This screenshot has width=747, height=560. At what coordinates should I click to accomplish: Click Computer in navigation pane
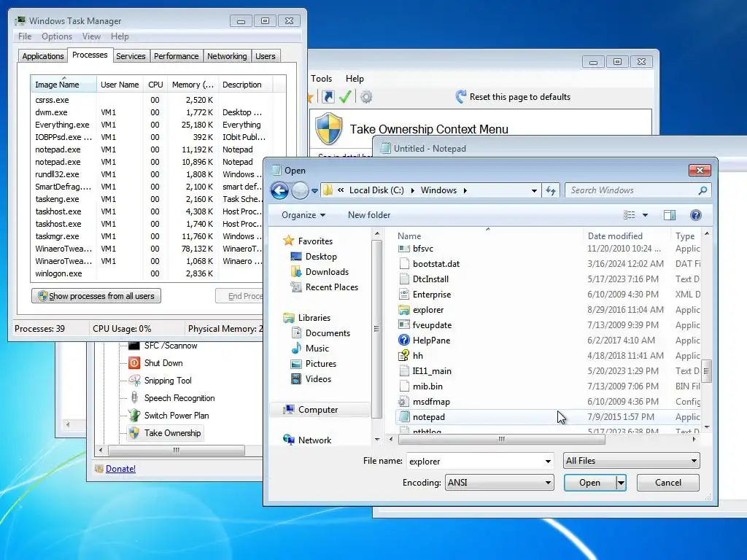click(318, 410)
